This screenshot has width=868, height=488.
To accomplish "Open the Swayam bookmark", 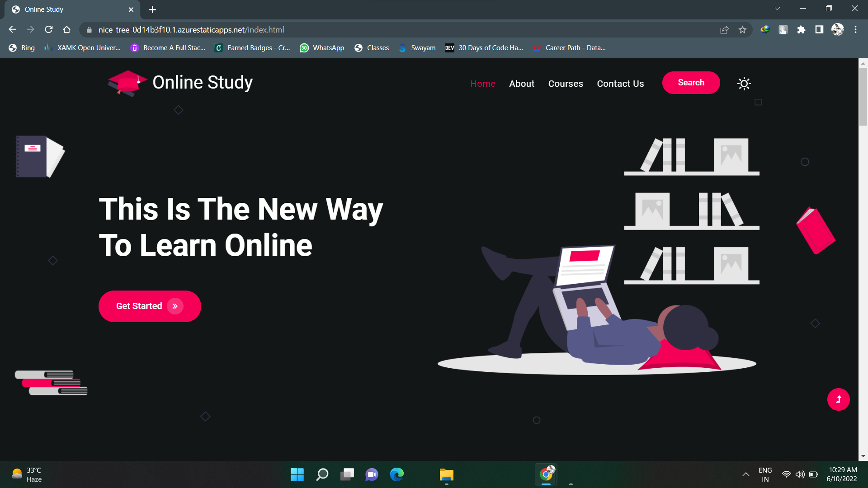I will (x=417, y=48).
